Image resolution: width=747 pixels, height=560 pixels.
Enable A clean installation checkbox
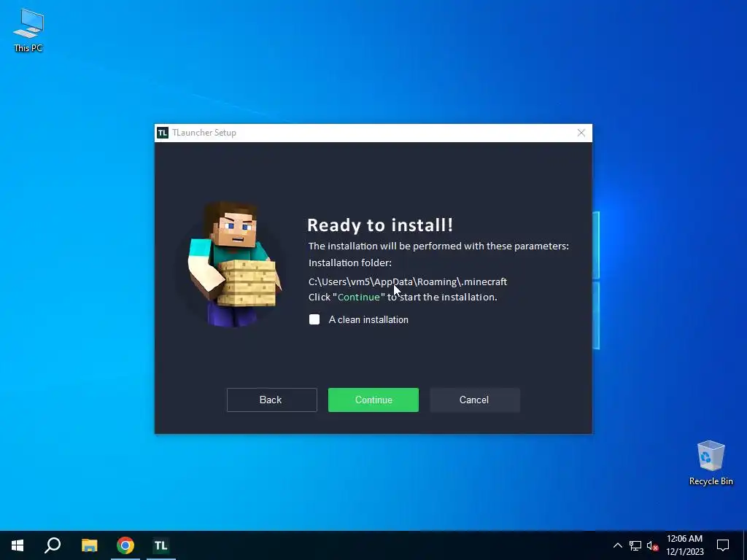coord(314,319)
